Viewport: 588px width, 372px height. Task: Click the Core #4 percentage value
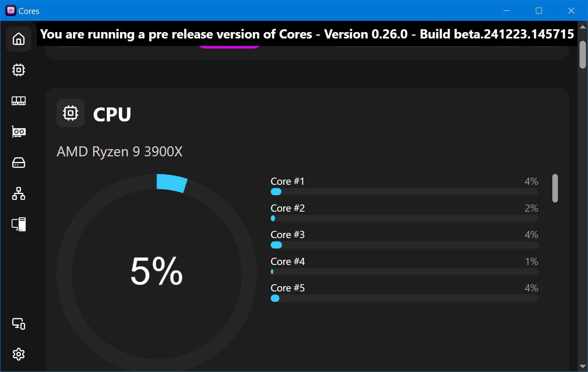531,261
